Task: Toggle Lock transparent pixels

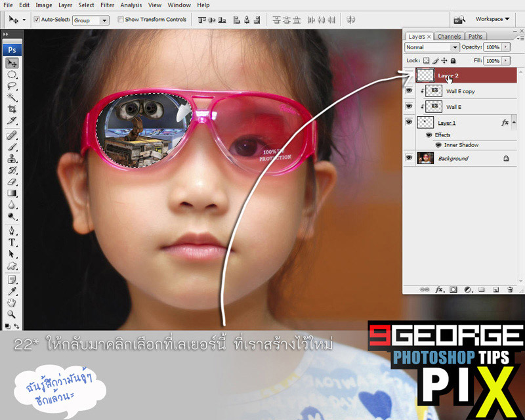Action: pyautogui.click(x=426, y=60)
